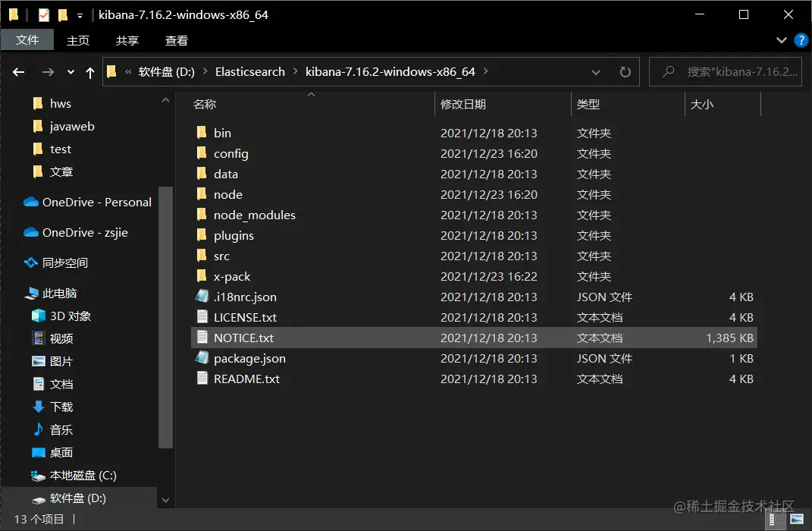Open Help with the question mark icon
Screen dimensions: 812x531
(801, 40)
